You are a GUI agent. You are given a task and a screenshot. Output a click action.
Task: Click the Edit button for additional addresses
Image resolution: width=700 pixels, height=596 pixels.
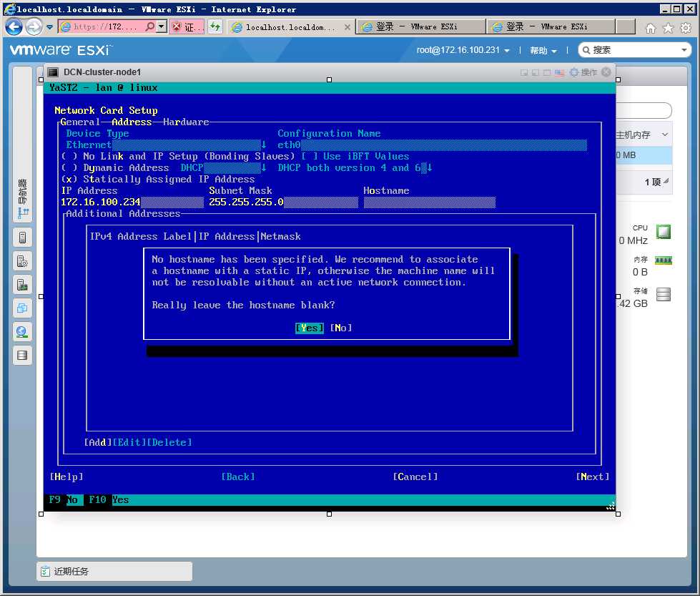coord(129,442)
